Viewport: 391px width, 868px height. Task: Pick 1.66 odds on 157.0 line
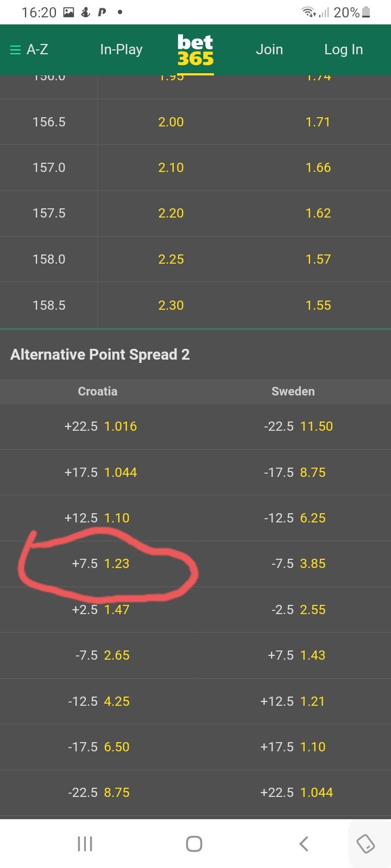pos(318,168)
